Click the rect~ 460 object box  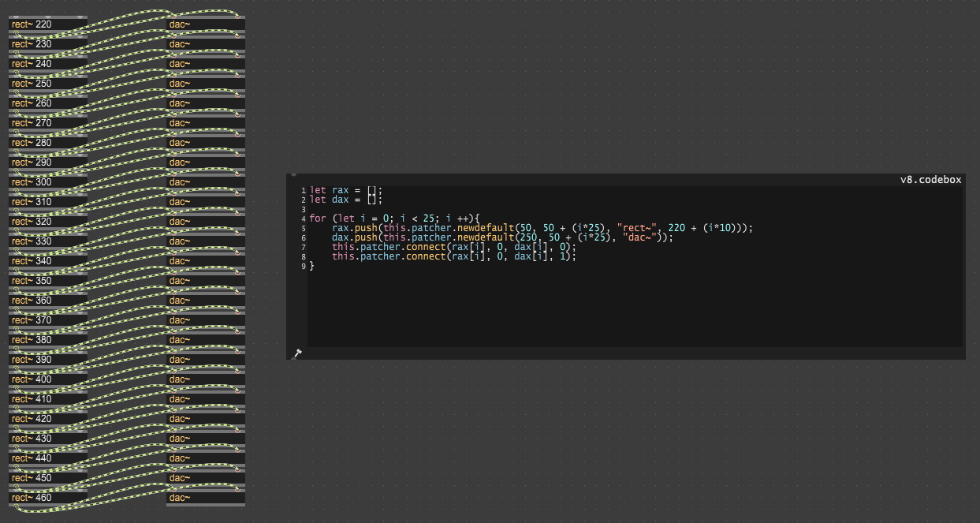47,498
